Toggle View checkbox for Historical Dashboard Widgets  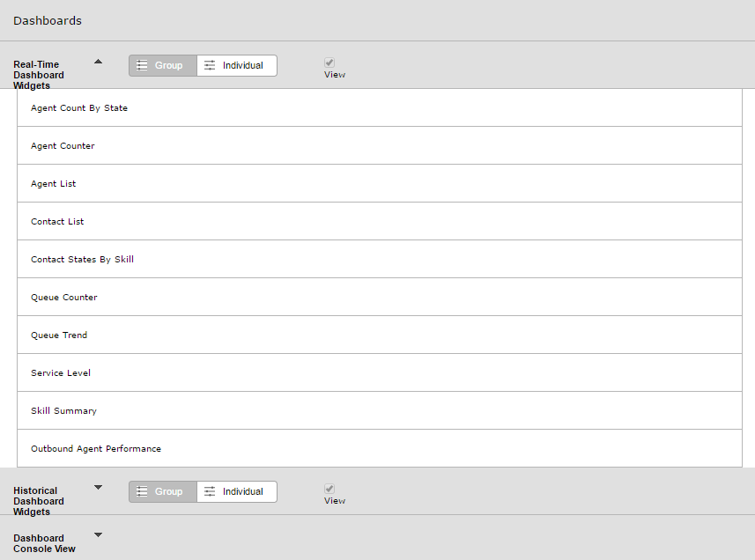(329, 489)
